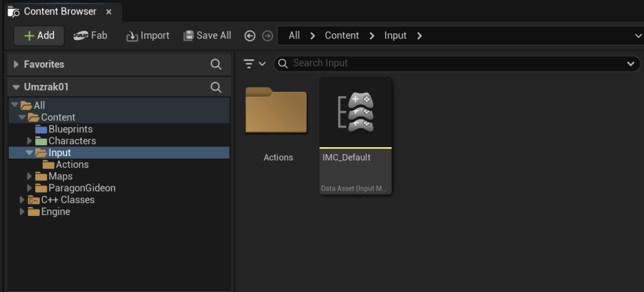Search Favorites with the magnifier icon
This screenshot has height=292, width=644.
216,64
